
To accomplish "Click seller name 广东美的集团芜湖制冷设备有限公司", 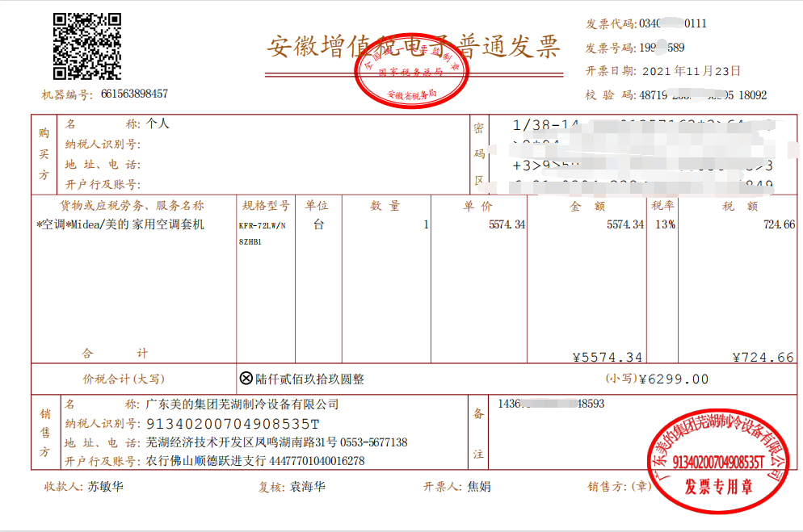I will click(242, 404).
